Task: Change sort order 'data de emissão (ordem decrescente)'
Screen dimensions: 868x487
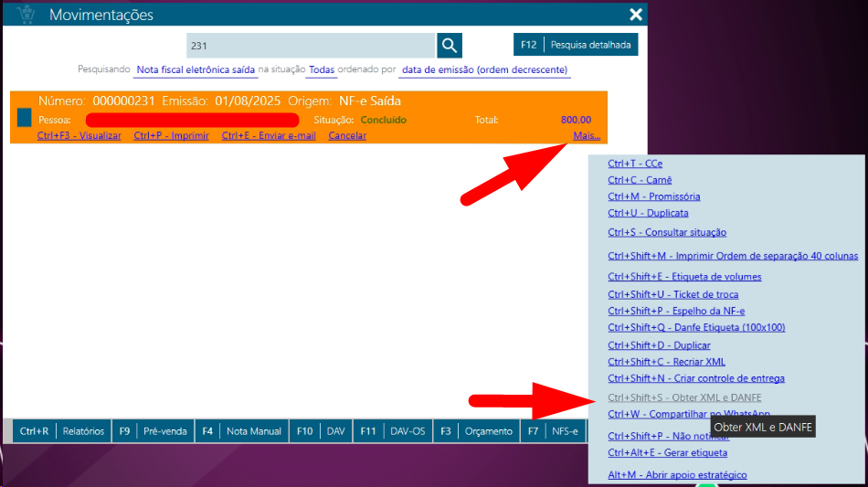Action: (x=484, y=70)
